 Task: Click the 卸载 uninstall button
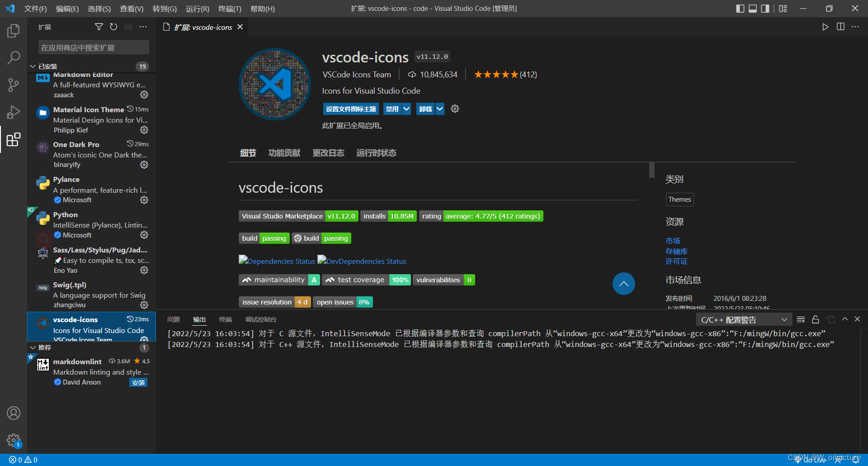pyautogui.click(x=425, y=109)
